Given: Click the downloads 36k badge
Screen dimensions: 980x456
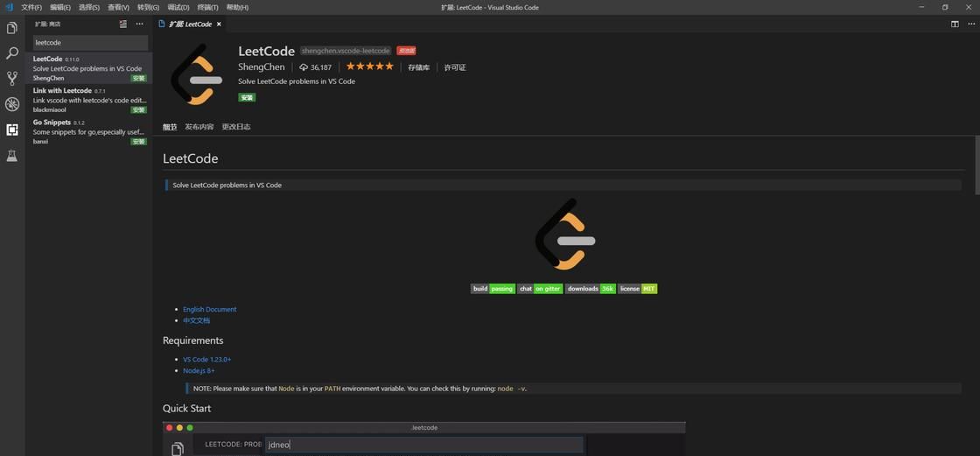Looking at the screenshot, I should (x=591, y=288).
